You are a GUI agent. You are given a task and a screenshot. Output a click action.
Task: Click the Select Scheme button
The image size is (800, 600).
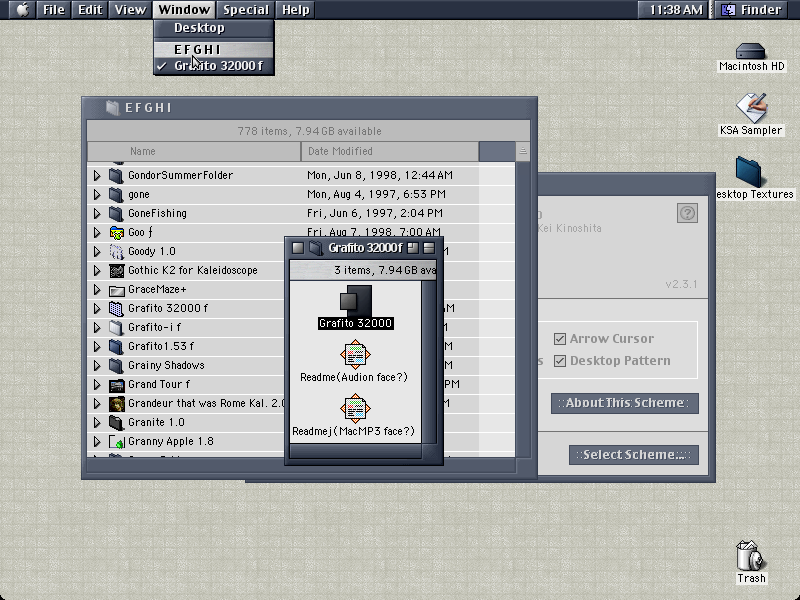click(x=634, y=455)
